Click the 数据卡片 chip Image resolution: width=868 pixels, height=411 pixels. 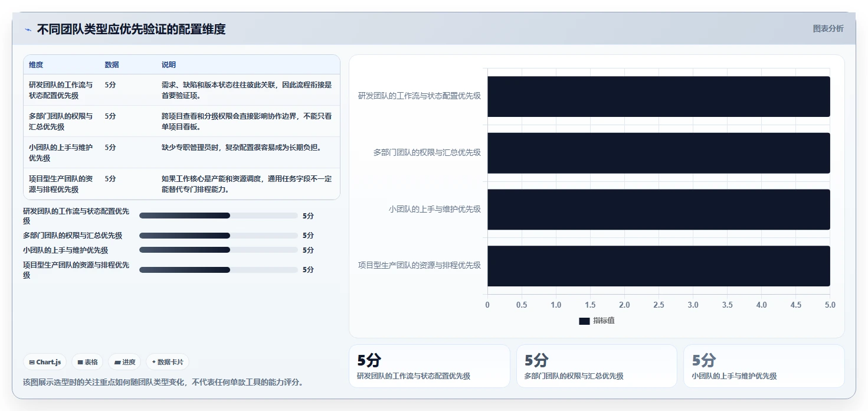168,362
